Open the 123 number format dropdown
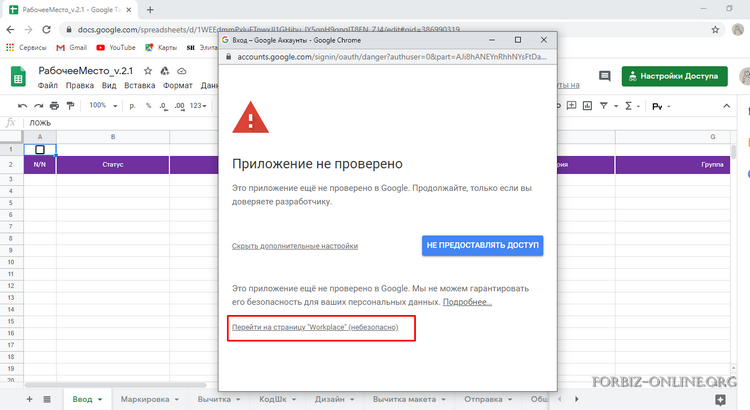The width and height of the screenshot is (750, 410). pyautogui.click(x=198, y=106)
